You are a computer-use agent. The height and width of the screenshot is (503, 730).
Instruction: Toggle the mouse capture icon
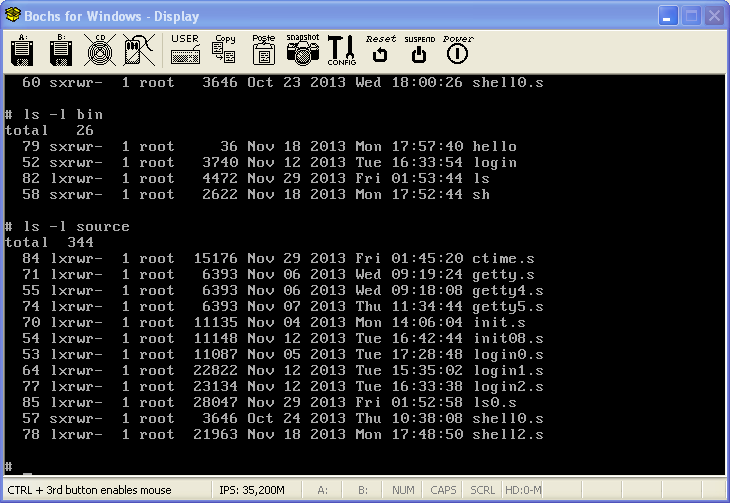pos(137,49)
